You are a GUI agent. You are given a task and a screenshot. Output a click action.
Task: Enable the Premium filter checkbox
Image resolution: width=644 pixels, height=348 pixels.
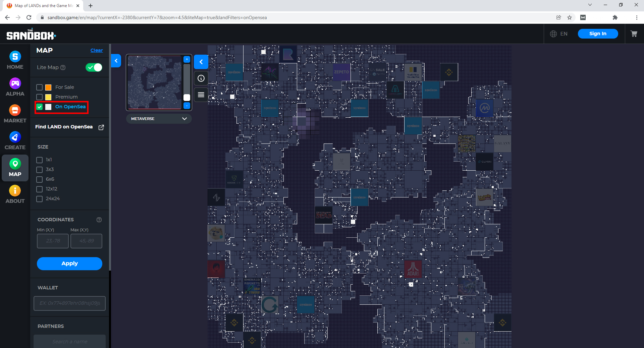40,97
